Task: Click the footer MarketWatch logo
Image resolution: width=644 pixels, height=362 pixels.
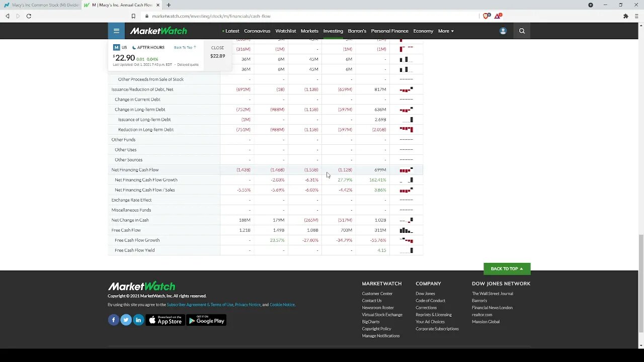Action: 141,286
